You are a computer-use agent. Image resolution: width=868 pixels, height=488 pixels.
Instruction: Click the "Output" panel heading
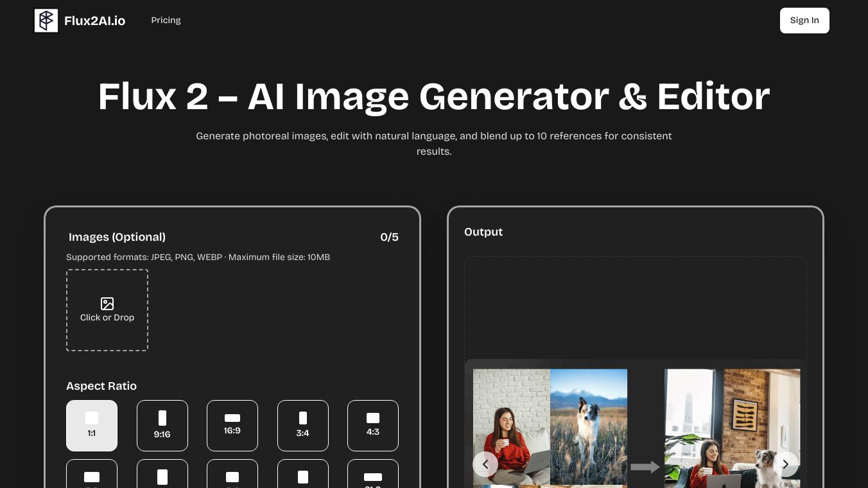click(x=483, y=232)
